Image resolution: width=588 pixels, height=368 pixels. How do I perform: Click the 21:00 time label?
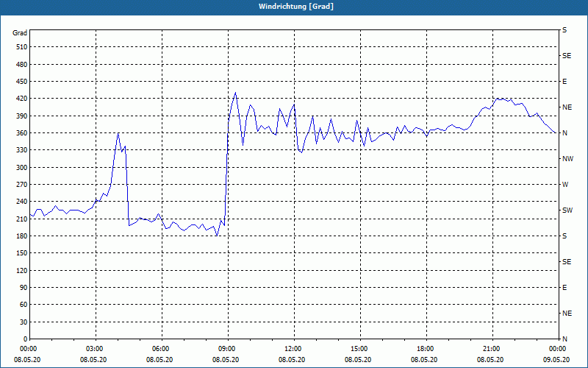click(x=492, y=349)
